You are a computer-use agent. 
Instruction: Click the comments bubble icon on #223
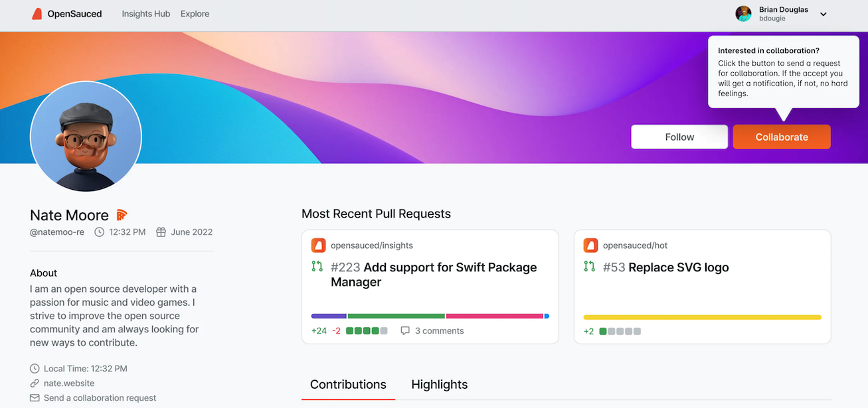point(405,330)
